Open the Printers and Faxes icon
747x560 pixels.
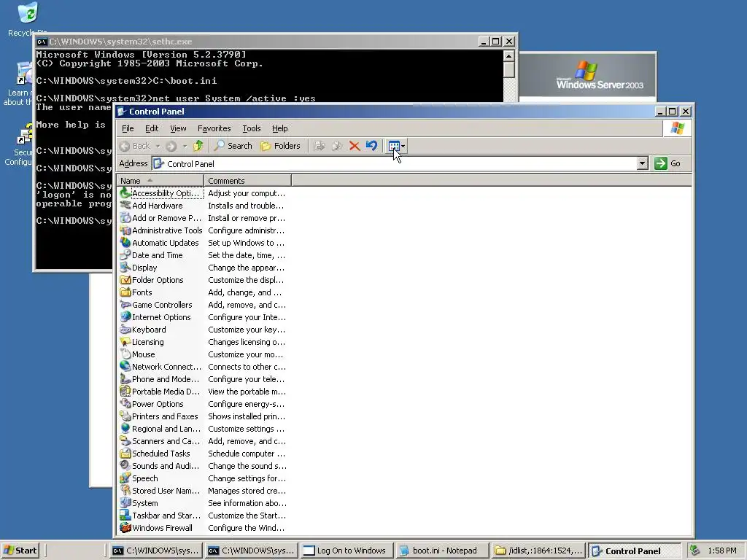125,416
